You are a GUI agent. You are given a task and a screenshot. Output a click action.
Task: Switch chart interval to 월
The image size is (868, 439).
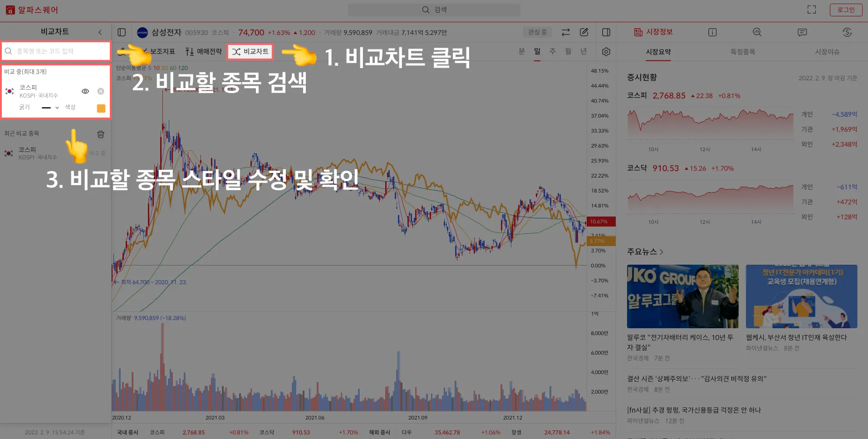pyautogui.click(x=568, y=51)
